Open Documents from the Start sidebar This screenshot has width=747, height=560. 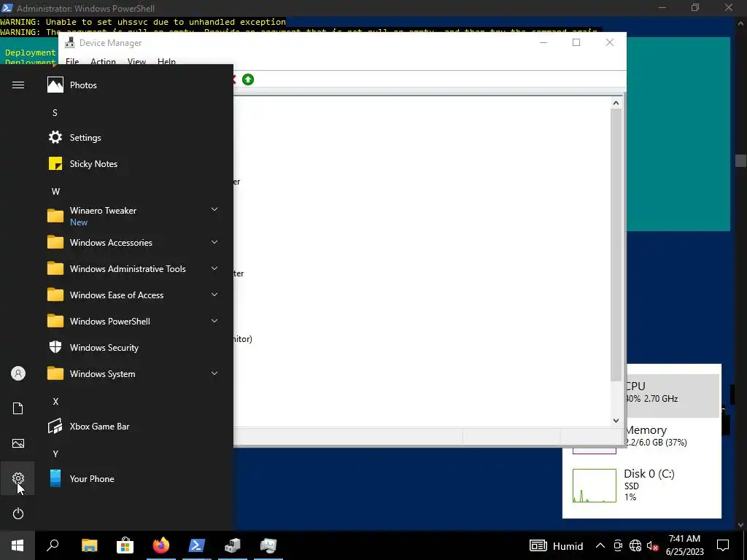[x=18, y=408]
